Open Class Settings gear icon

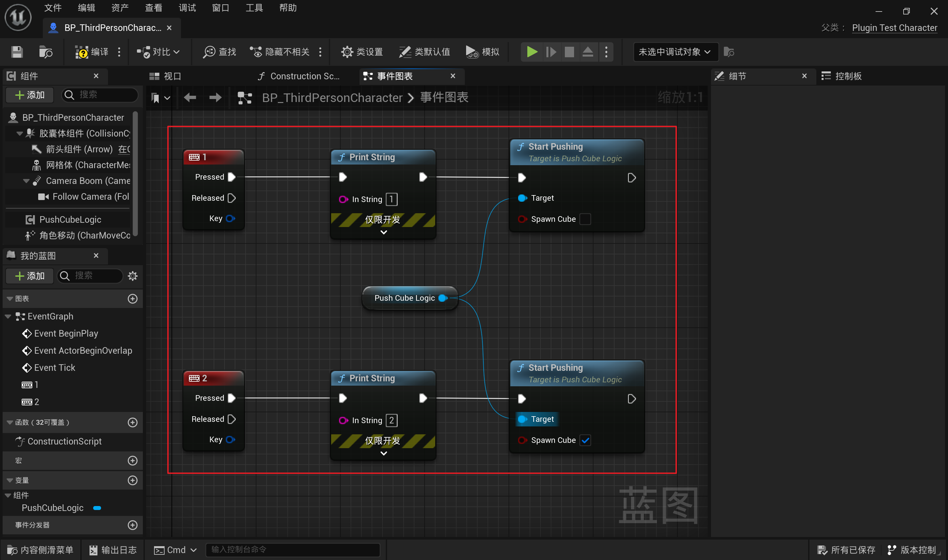point(347,52)
